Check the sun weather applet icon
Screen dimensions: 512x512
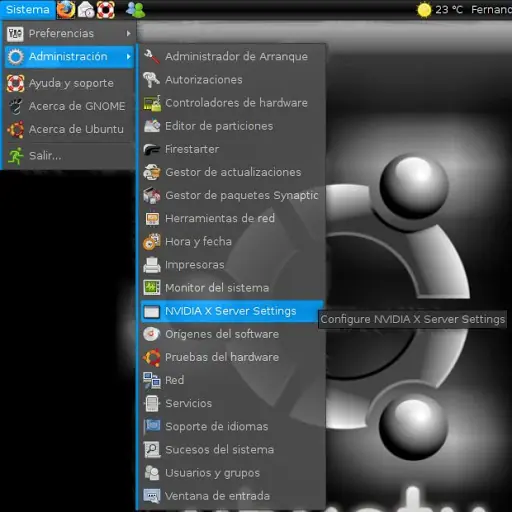424,10
